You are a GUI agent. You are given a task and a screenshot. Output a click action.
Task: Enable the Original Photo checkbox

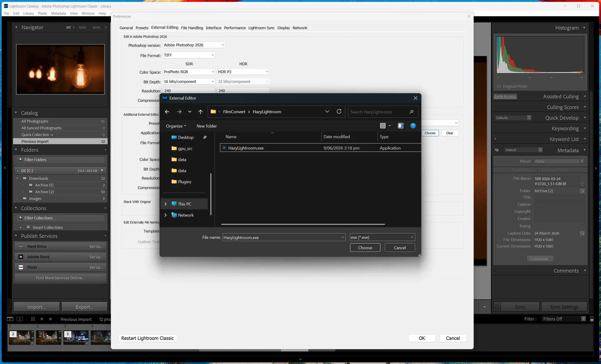pos(499,86)
